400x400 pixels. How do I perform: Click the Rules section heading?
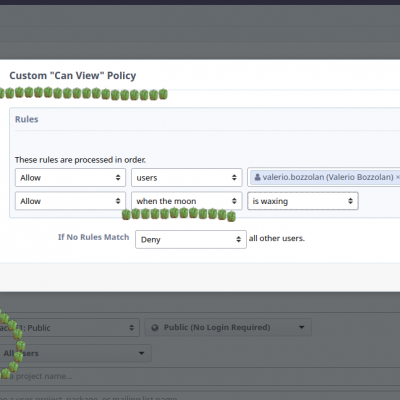(27, 119)
